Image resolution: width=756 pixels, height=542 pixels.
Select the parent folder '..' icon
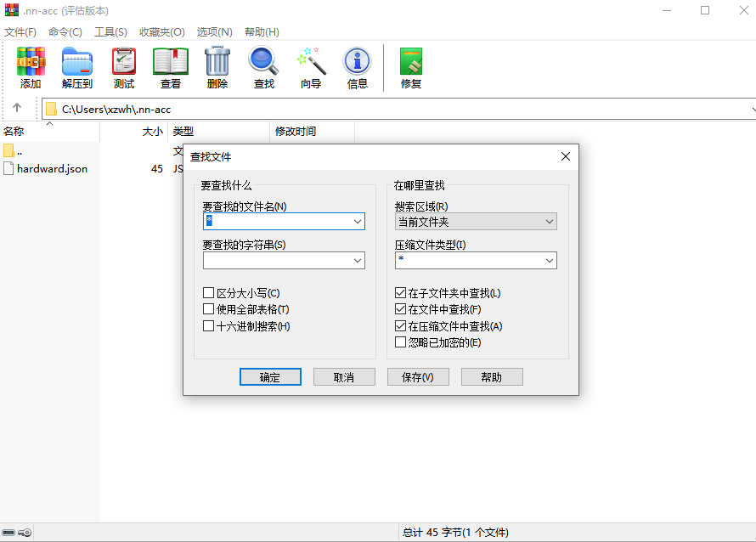[x=8, y=151]
